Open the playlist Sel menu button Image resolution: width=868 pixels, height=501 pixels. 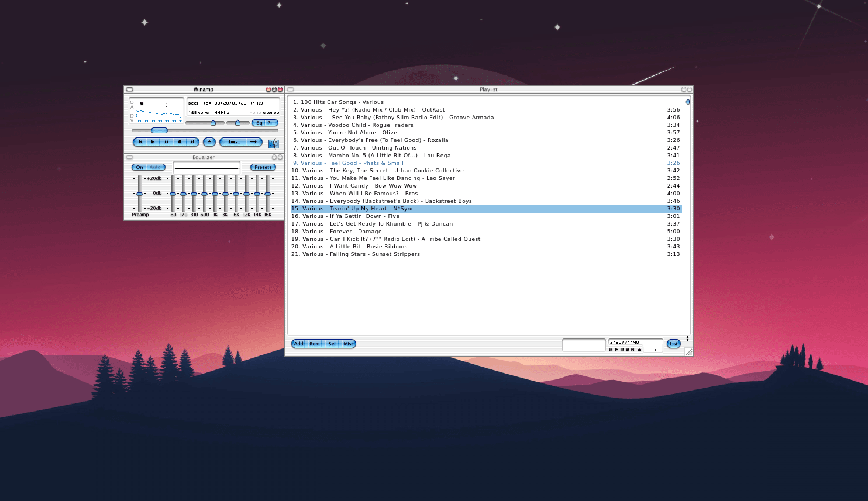332,344
